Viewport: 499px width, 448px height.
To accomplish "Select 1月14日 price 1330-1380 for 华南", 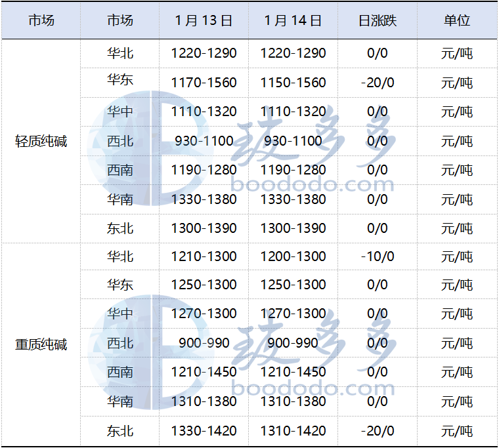I will [x=293, y=199].
